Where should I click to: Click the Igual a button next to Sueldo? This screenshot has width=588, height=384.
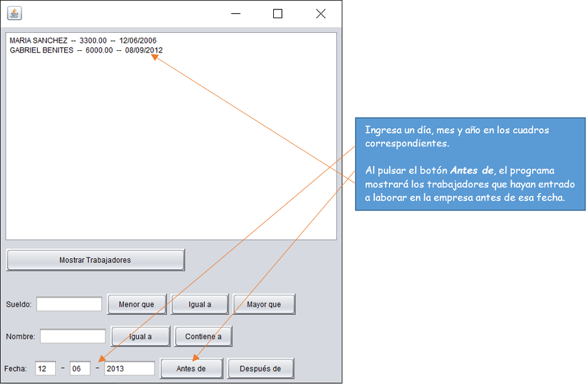point(199,304)
